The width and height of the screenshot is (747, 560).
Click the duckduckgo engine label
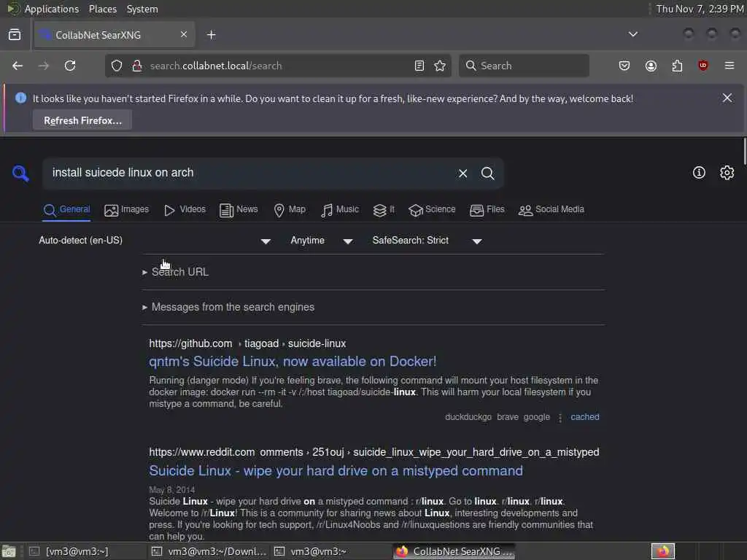click(468, 417)
